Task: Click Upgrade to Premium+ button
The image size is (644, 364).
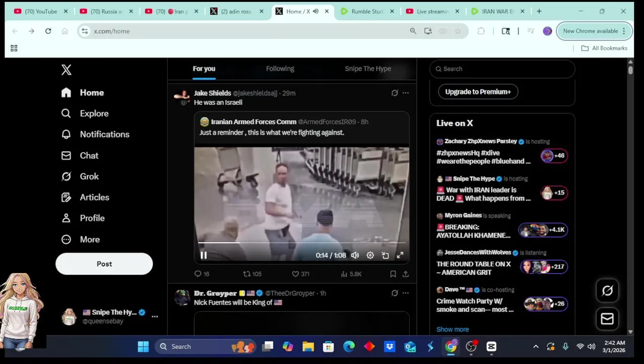Action: pyautogui.click(x=478, y=92)
